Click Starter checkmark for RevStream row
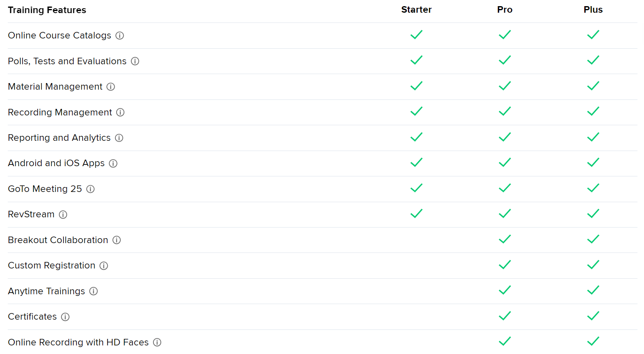The height and width of the screenshot is (354, 644). point(416,214)
